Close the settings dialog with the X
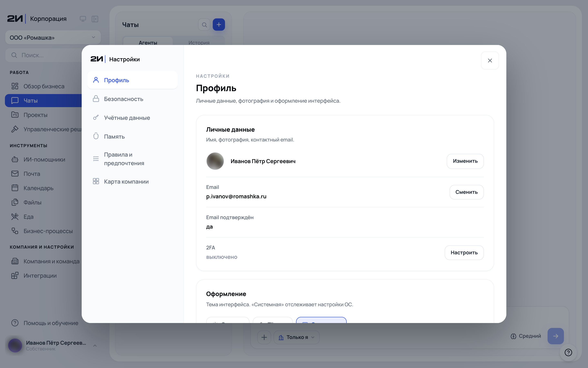Image resolution: width=588 pixels, height=368 pixels. [x=490, y=60]
